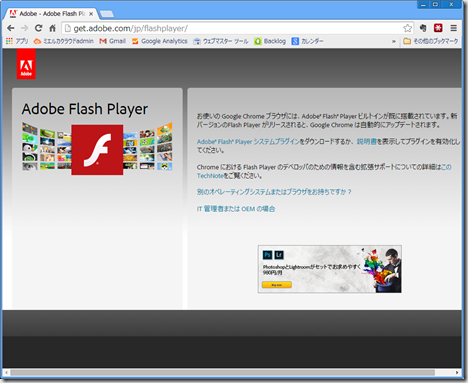Click the scrollbar left arrow
Screen dimensions: 468x383
(x=6, y=373)
